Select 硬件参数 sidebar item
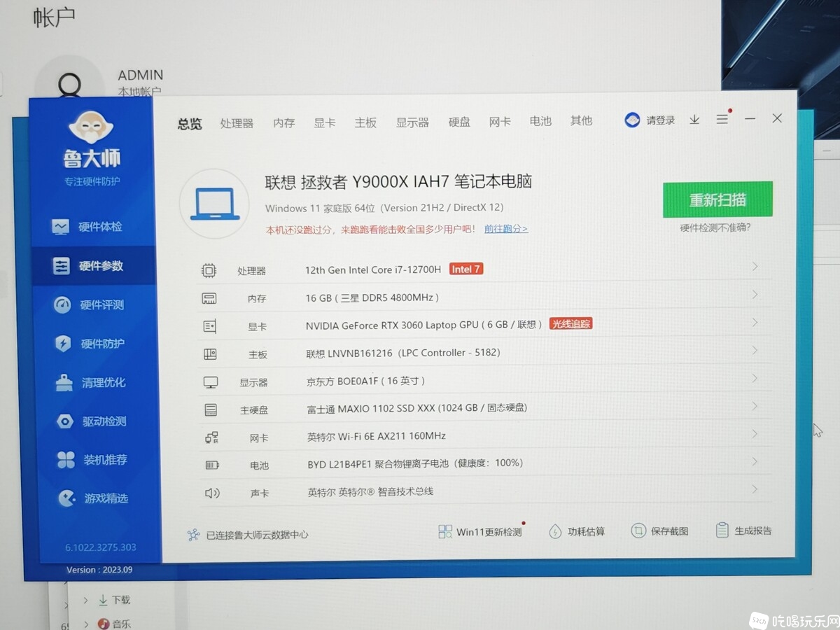 click(92, 266)
